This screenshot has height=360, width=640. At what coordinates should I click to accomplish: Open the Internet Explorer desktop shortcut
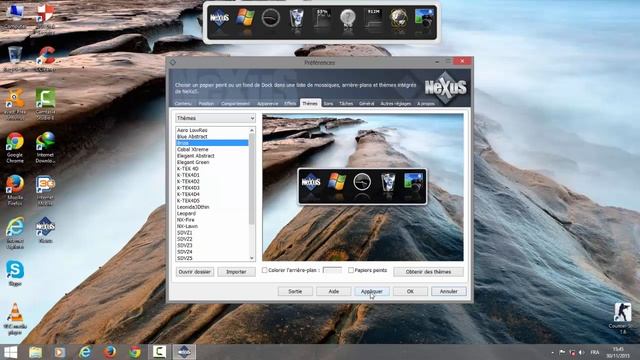(x=15, y=233)
